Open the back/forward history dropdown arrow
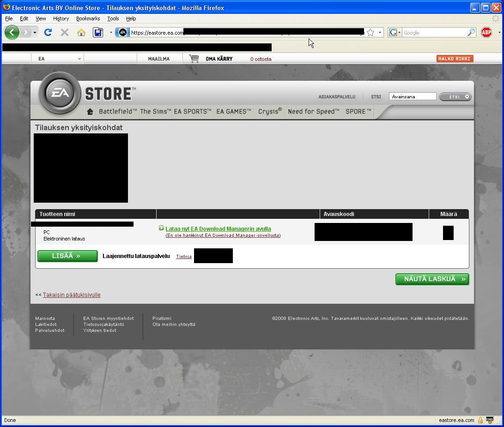Viewport: 504px width, 427px height. click(35, 32)
